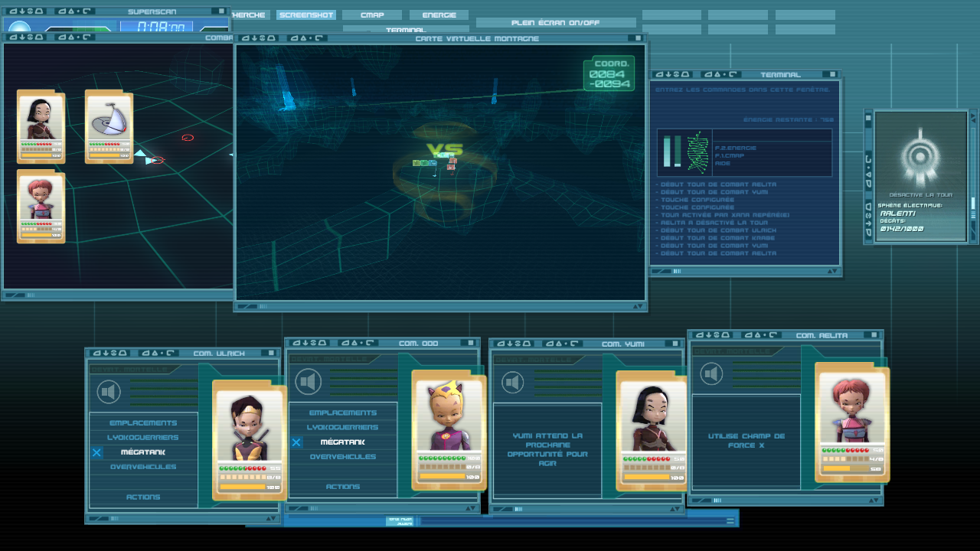Click second glyph group on Com. Yumi title bar
Viewport: 980px width, 551px height.
click(564, 344)
